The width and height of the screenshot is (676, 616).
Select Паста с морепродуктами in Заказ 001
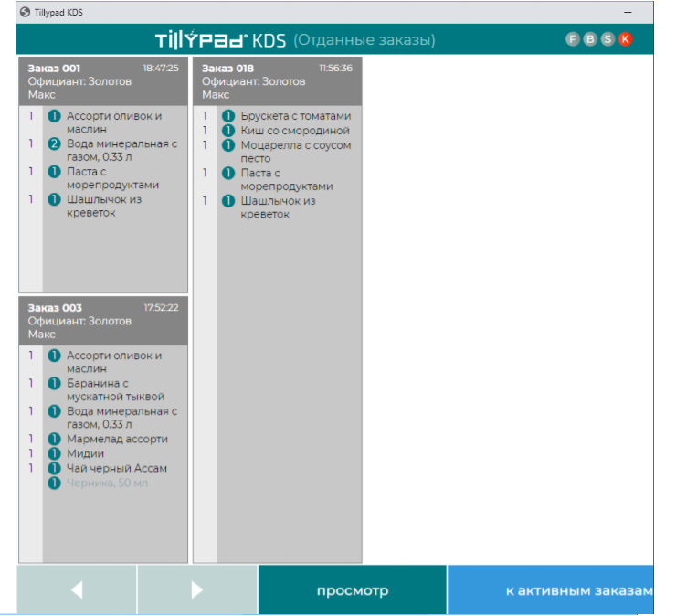(x=112, y=178)
